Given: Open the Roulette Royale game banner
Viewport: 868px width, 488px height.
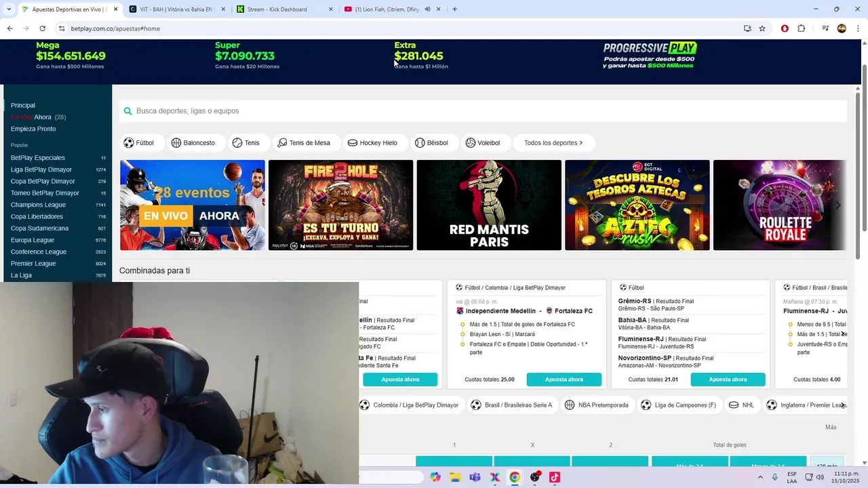Looking at the screenshot, I should tap(780, 205).
